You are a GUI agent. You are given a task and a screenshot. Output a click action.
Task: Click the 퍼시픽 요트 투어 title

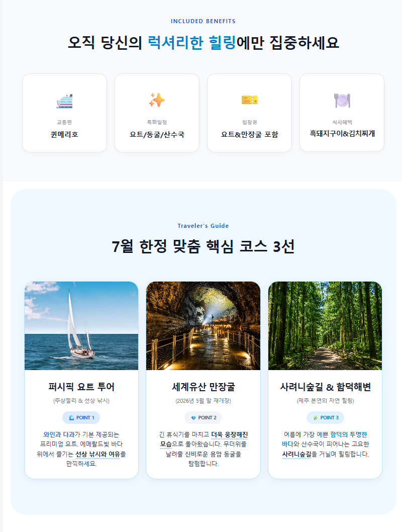coord(81,387)
